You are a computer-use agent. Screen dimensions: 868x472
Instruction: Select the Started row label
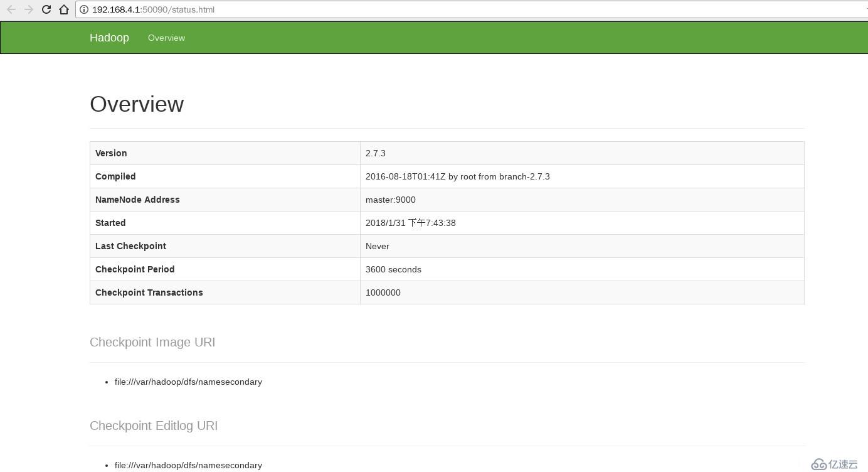[x=110, y=223]
